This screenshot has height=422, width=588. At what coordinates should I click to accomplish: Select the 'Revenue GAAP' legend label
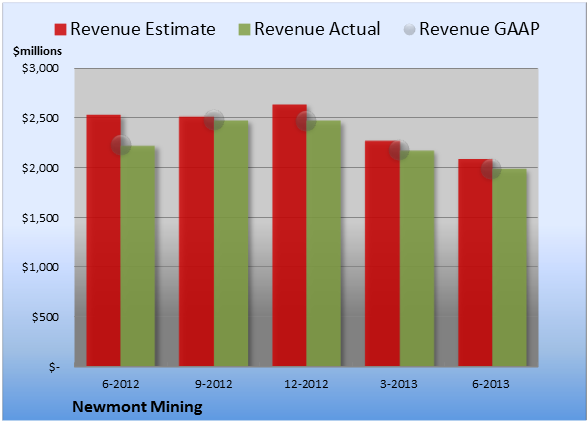479,29
